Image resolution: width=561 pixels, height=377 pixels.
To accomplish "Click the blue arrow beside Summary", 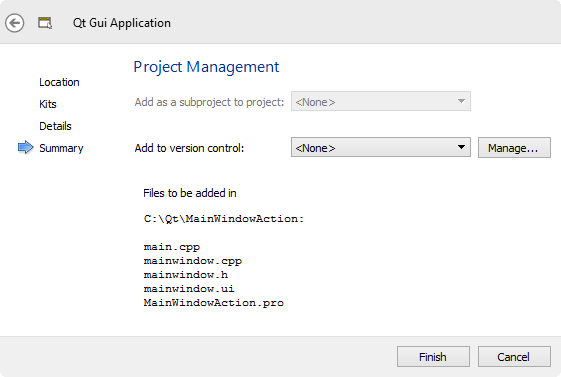I will pos(25,147).
